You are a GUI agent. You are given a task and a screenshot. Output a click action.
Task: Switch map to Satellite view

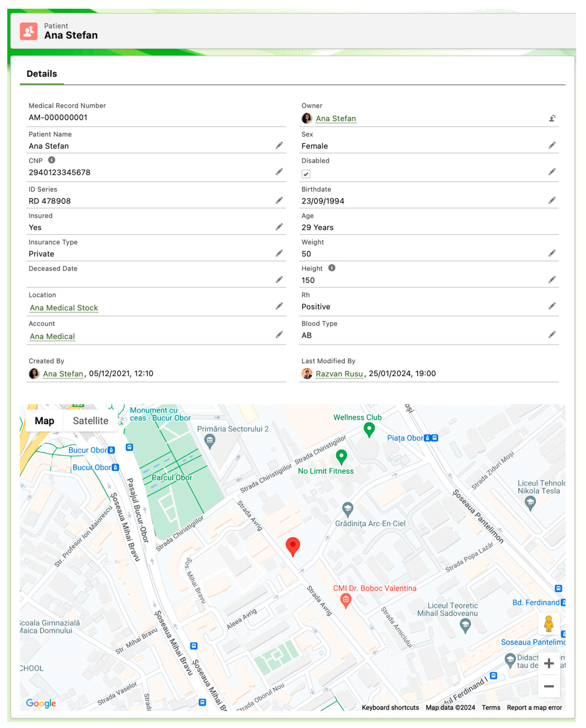click(91, 421)
